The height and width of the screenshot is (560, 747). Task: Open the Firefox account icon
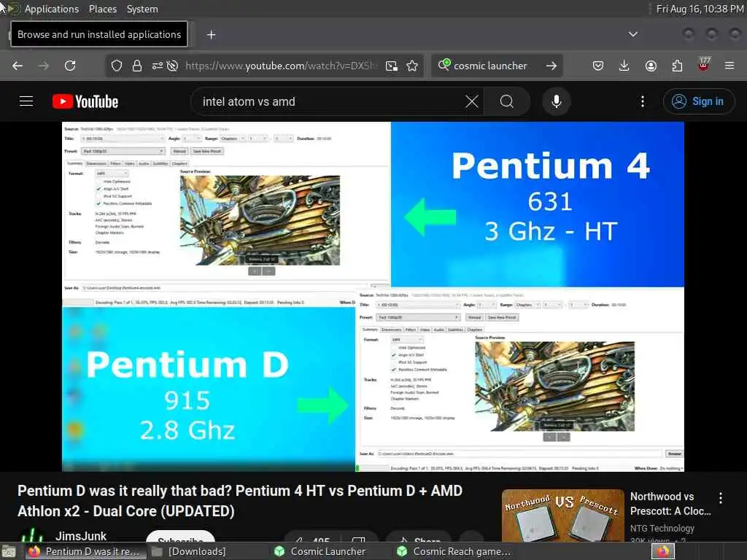651,66
